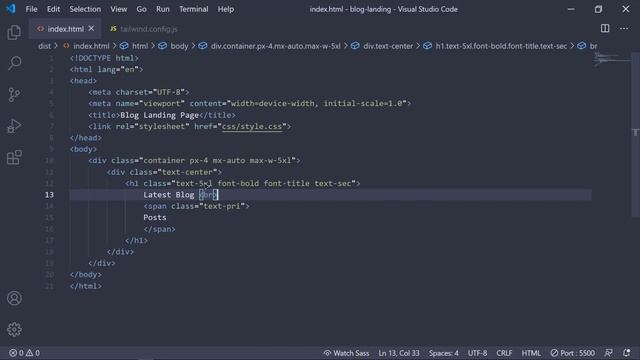Open the Help menu
The height and width of the screenshot is (360, 640).
[x=226, y=9]
